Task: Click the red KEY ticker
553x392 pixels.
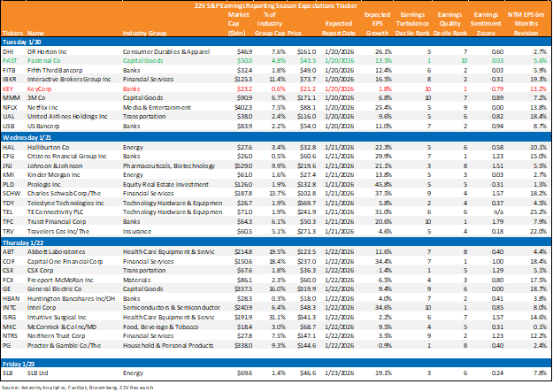Action: pos(8,88)
